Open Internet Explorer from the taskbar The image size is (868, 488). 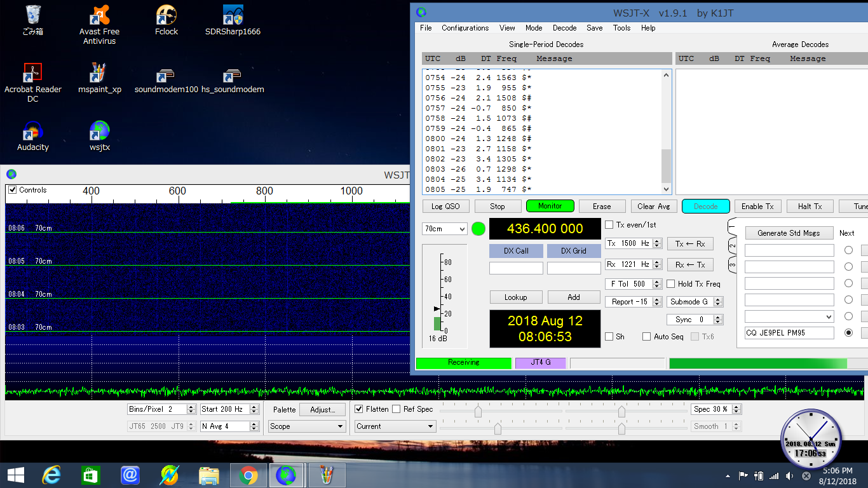tap(51, 475)
